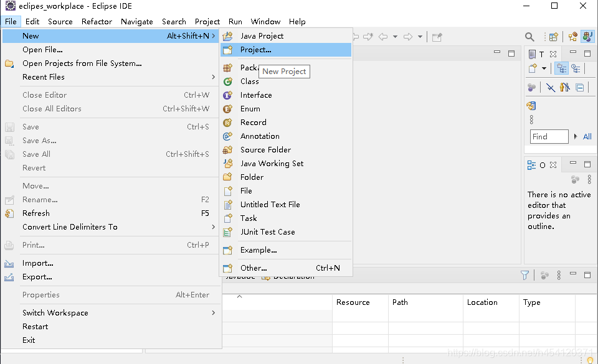This screenshot has width=598, height=364.
Task: Create an Untitled Text File
Action: (286, 205)
